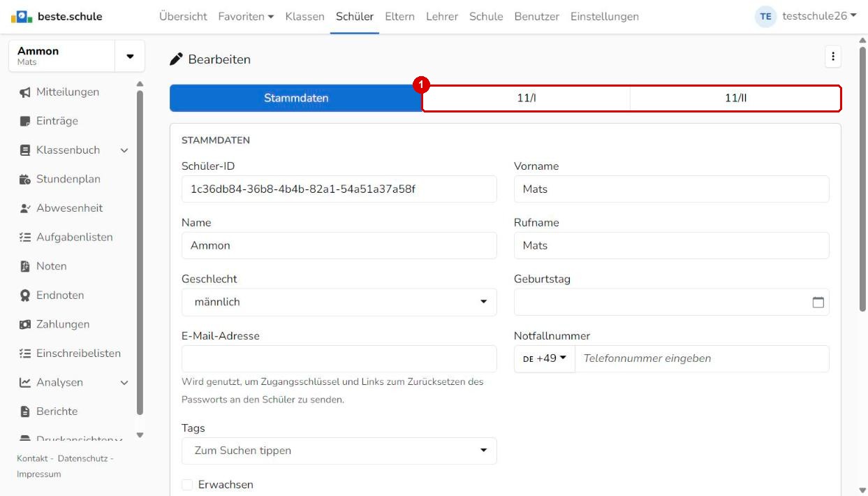Open the Geburtstag calendar picker icon
The height and width of the screenshot is (496, 868).
[x=818, y=302]
